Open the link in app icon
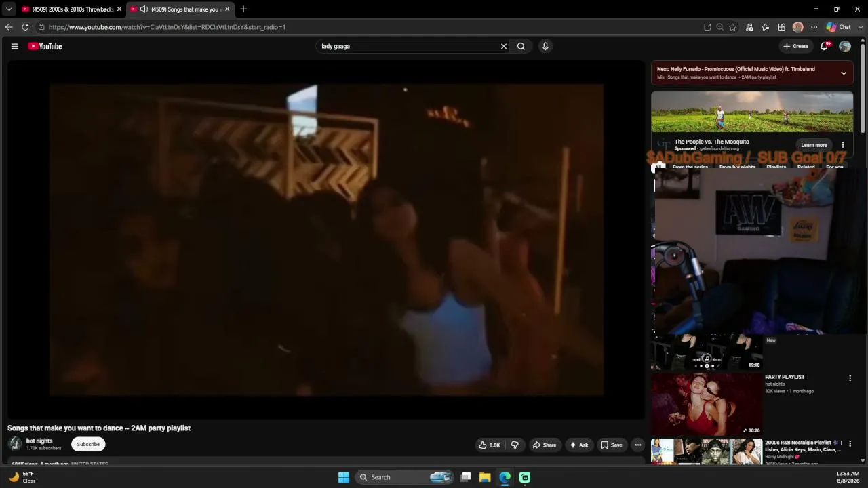The height and width of the screenshot is (488, 868). 707,27
